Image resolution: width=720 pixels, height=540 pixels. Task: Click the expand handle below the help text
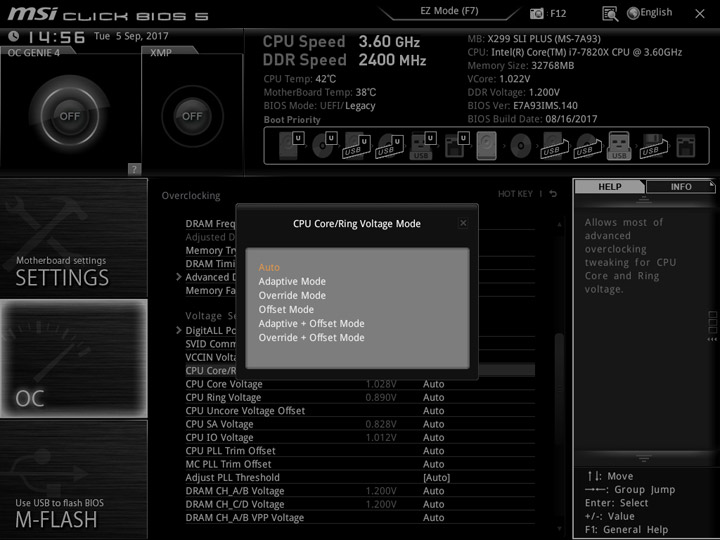(x=644, y=458)
